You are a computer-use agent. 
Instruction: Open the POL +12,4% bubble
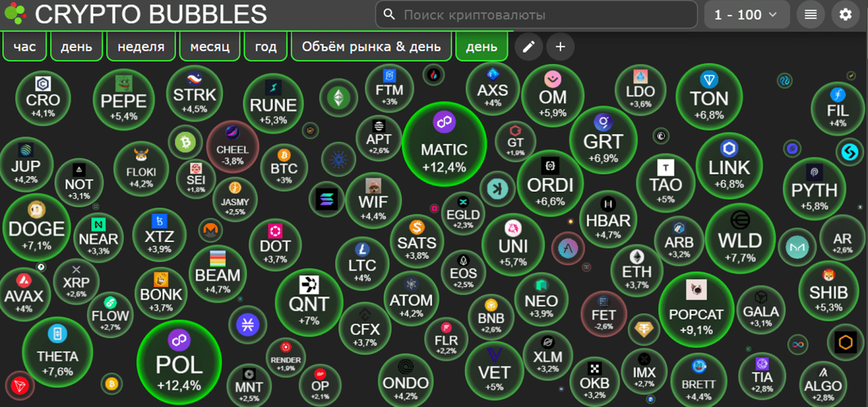(179, 362)
